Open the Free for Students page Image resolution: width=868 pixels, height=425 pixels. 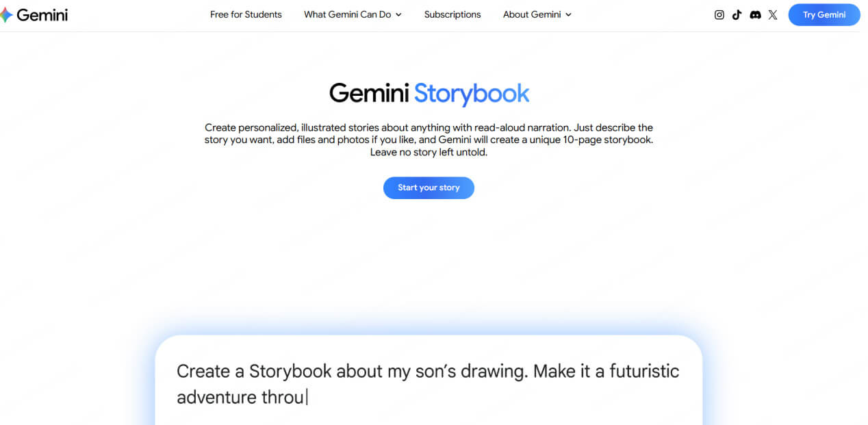(x=246, y=14)
